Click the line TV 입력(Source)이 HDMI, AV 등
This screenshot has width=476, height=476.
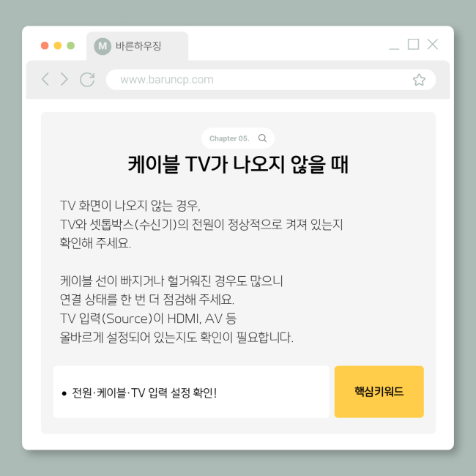(148, 319)
